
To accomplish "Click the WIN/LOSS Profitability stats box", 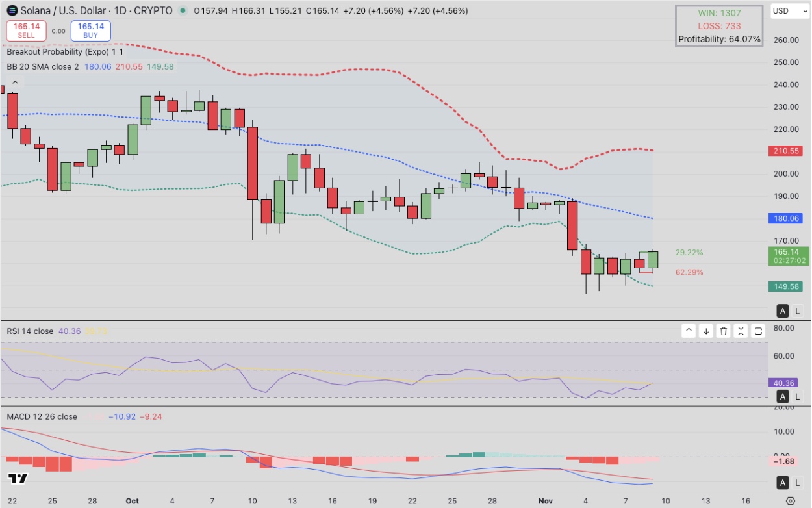I will tap(718, 26).
